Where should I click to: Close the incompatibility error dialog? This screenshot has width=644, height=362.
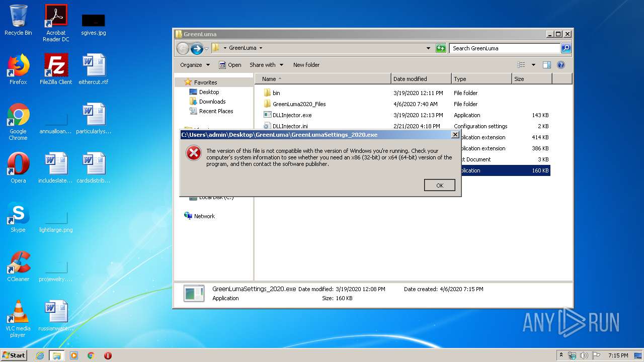(455, 135)
